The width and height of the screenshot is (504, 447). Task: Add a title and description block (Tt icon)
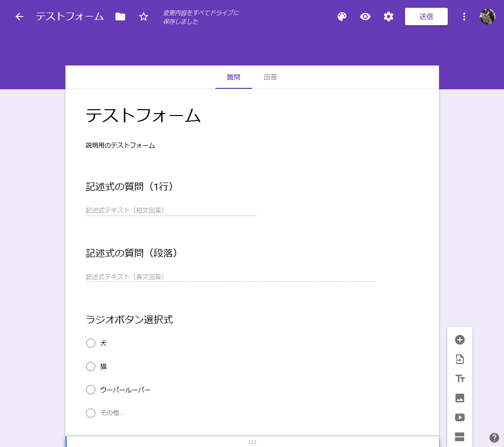[x=459, y=379]
